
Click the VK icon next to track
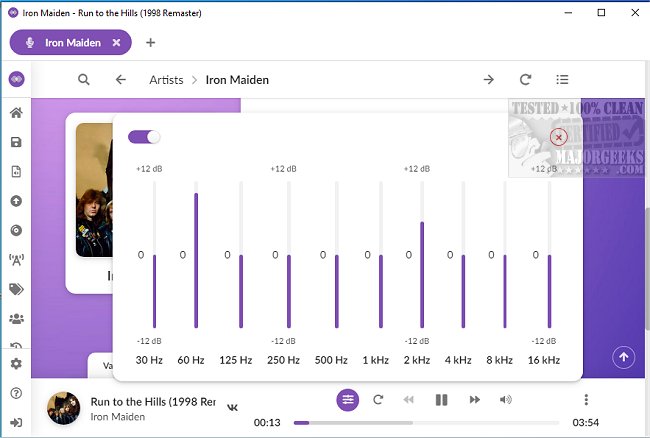click(x=233, y=406)
